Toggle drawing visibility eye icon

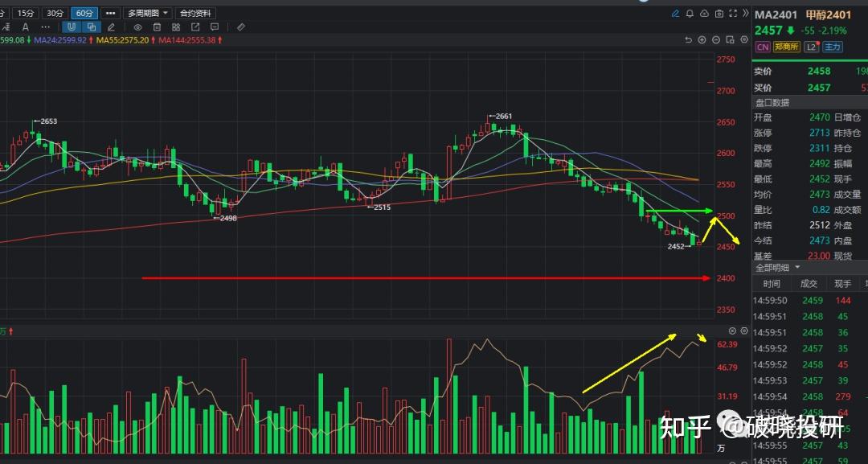click(x=138, y=27)
